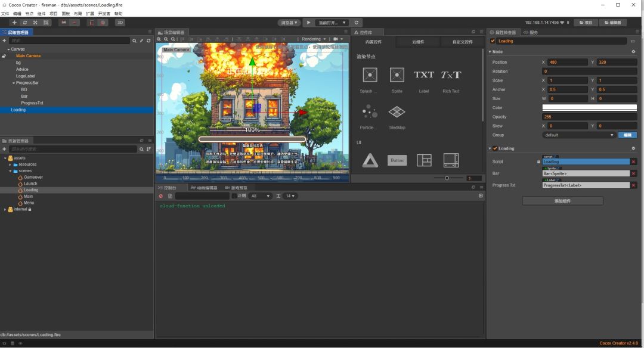Toggle the Loading node active checkbox

click(x=493, y=41)
